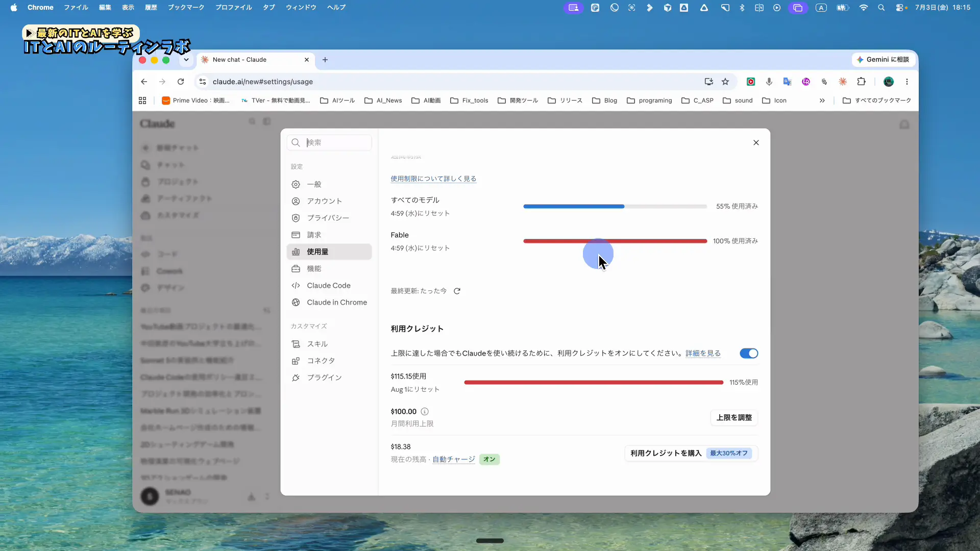This screenshot has width=980, height=551.
Task: Open 使用制限について詳しく見る link
Action: pyautogui.click(x=433, y=179)
